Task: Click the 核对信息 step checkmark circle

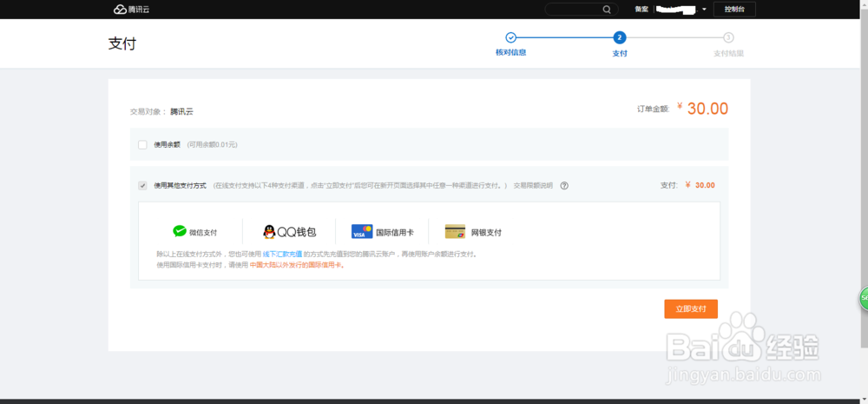Action: point(511,37)
